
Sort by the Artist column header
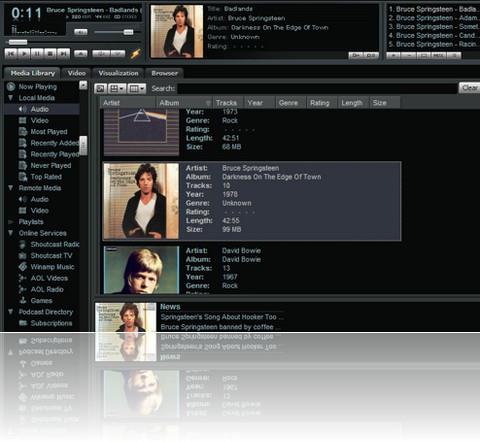(128, 103)
